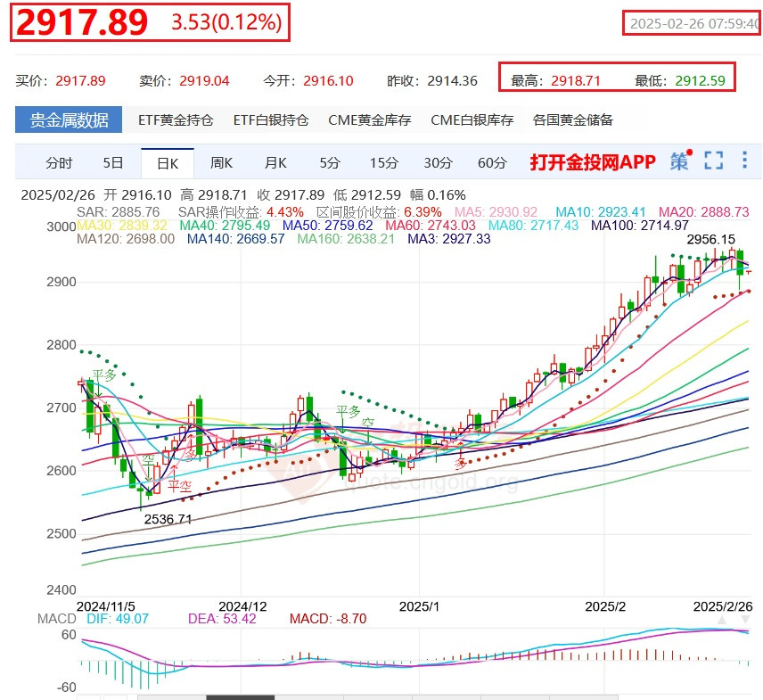Image resolution: width=763 pixels, height=700 pixels.
Task: Click the down triangle near the MACD panel
Action: pos(745,620)
